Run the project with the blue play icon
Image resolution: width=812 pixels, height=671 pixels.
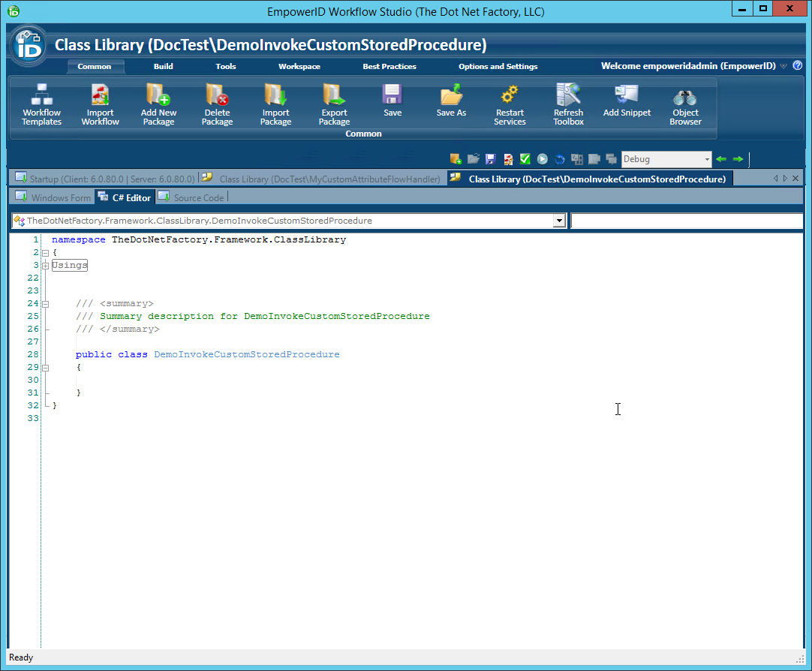[542, 158]
